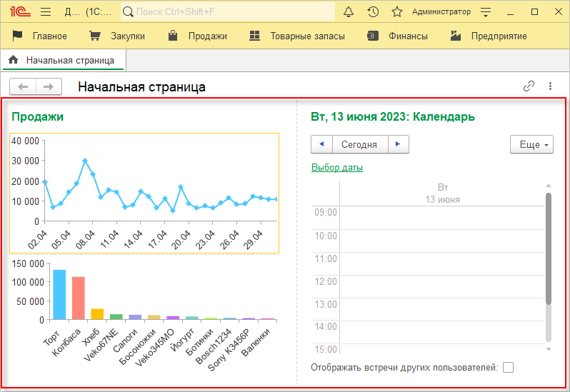Enable showing other users' meetings checkbox
The width and height of the screenshot is (570, 392).
tap(508, 368)
